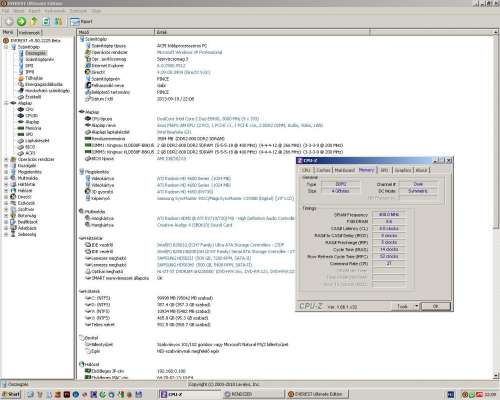Expand the Hálózat tree node
500x400 pixels.
(x=6, y=191)
